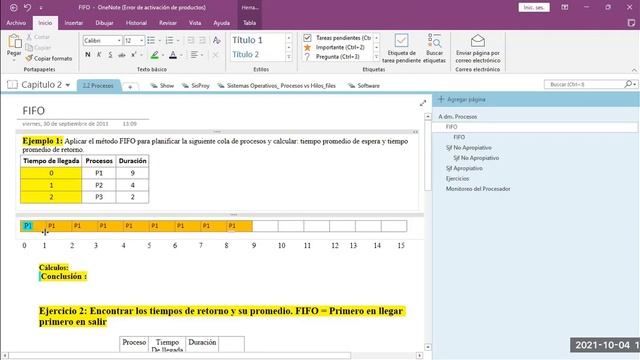Select the 2.2 Procesos section tab
The height and width of the screenshot is (360, 640).
[98, 86]
